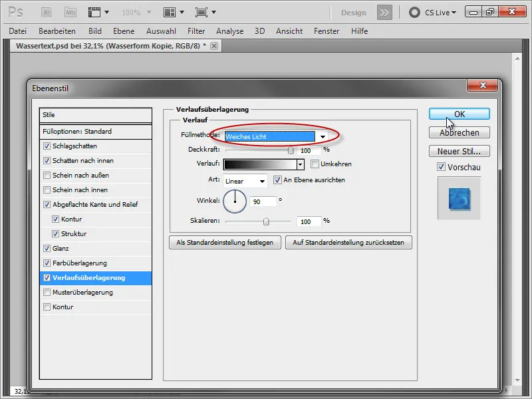Click the Winkel angle dial
The image size is (532, 399).
pos(235,201)
